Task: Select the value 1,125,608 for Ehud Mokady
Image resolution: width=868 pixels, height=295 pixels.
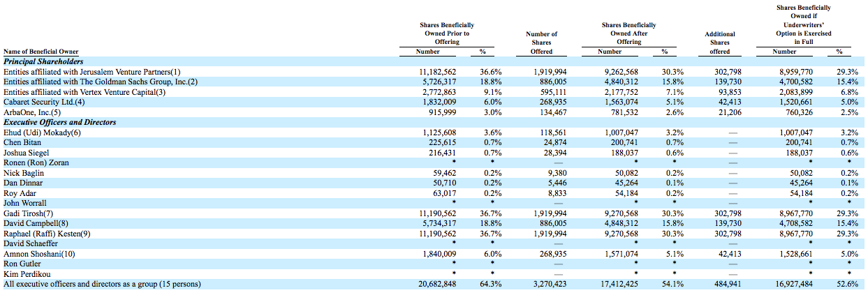Action: 440,133
